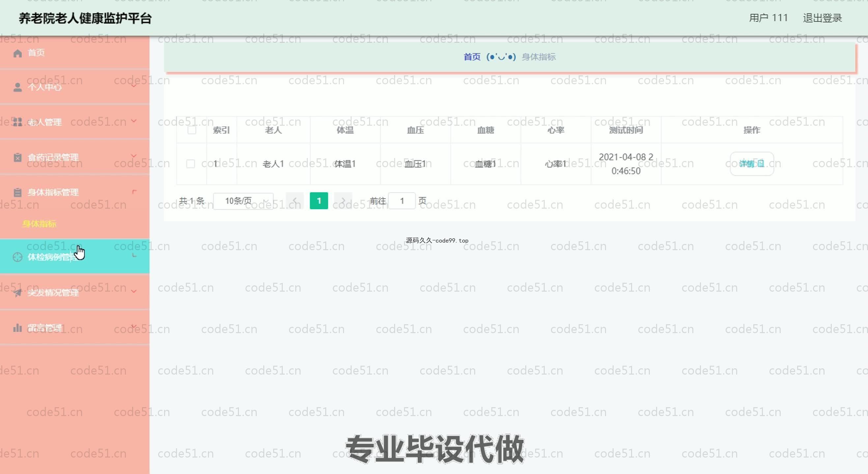The image size is (868, 474).
Task: Click 退出登录 to log out
Action: (x=822, y=18)
